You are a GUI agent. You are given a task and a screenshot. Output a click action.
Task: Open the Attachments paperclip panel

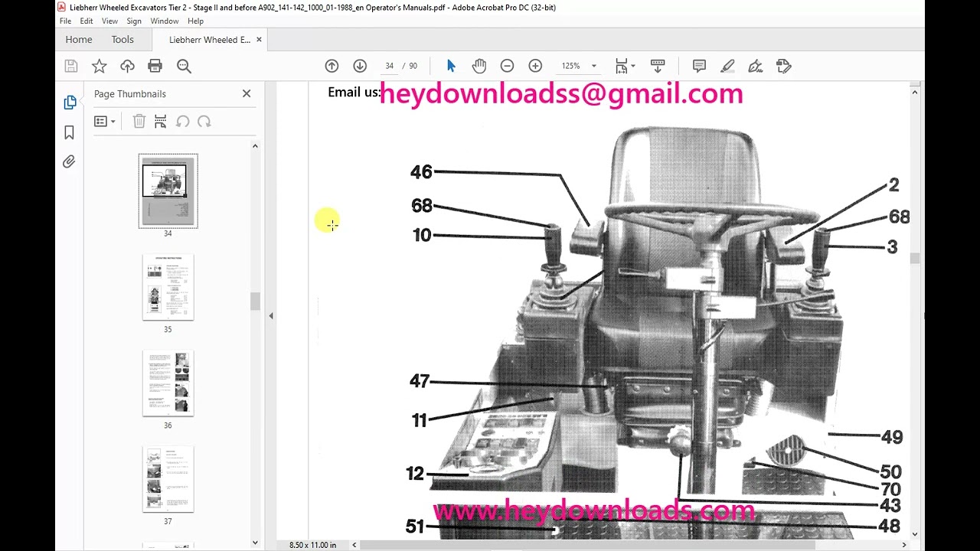69,161
